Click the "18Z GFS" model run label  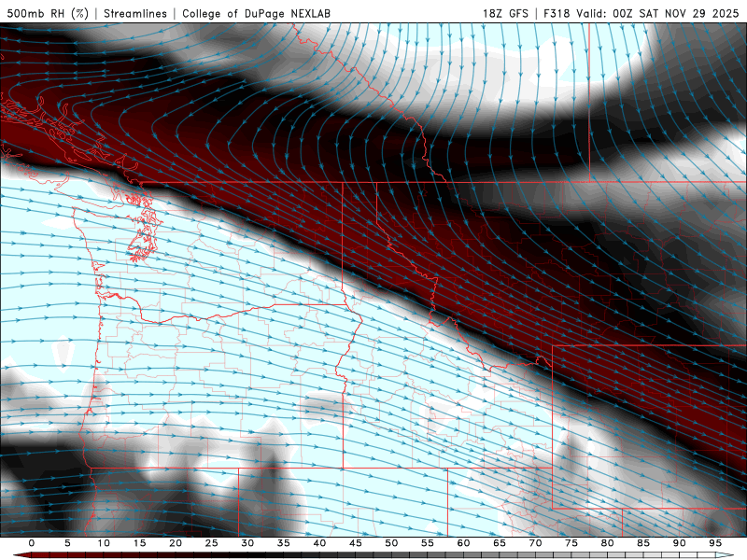(x=505, y=13)
